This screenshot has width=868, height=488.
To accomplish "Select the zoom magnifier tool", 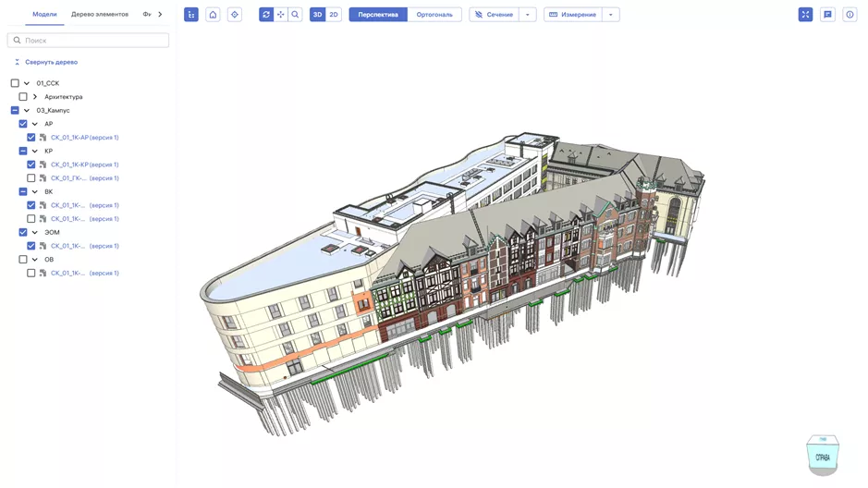I will [296, 15].
